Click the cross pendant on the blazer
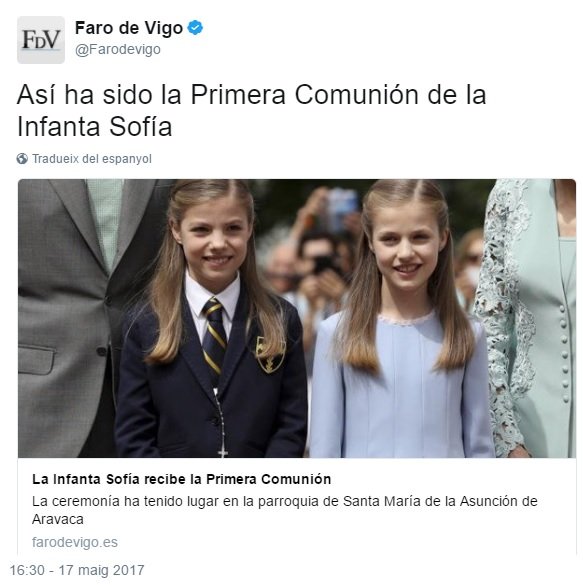 click(x=223, y=453)
